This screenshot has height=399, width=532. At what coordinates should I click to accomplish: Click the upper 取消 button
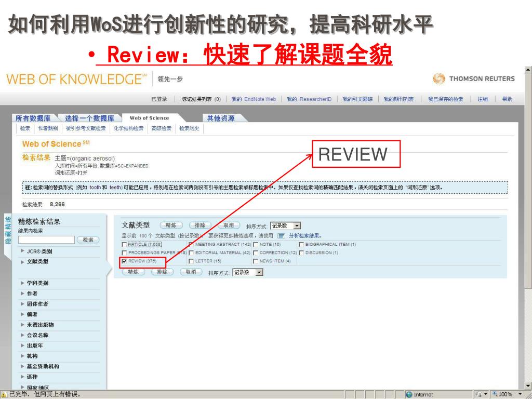pyautogui.click(x=229, y=225)
